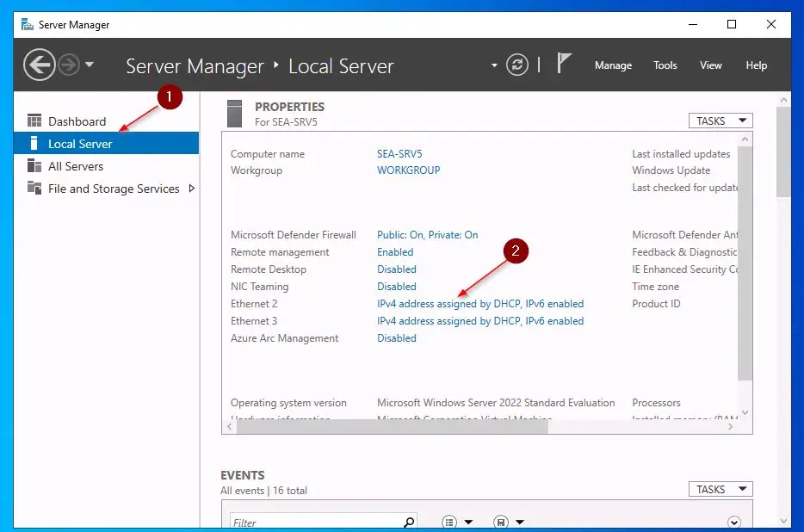Click Server Manager breadcrumb title
Screen dimensions: 804x532
(195, 66)
